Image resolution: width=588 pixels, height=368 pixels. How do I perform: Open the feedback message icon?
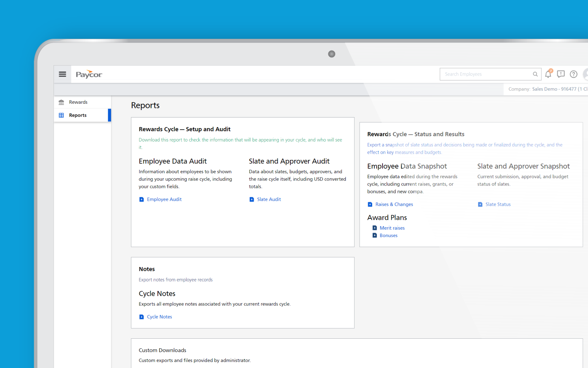click(561, 74)
